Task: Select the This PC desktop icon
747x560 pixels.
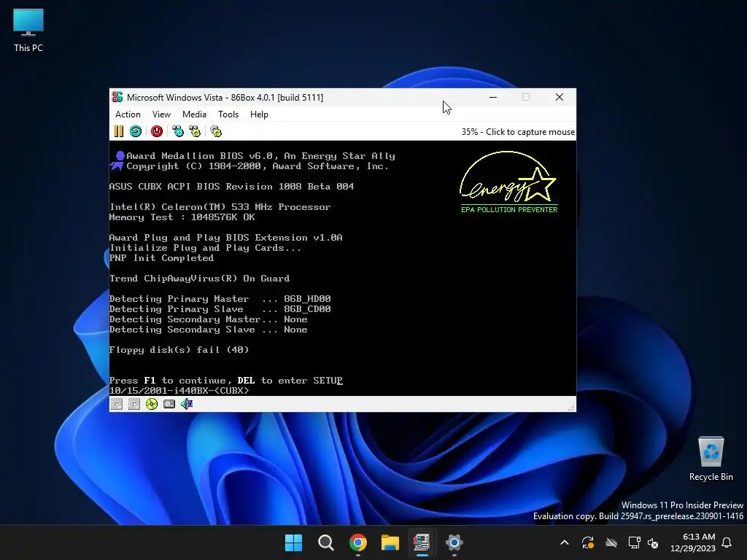Action: (28, 31)
